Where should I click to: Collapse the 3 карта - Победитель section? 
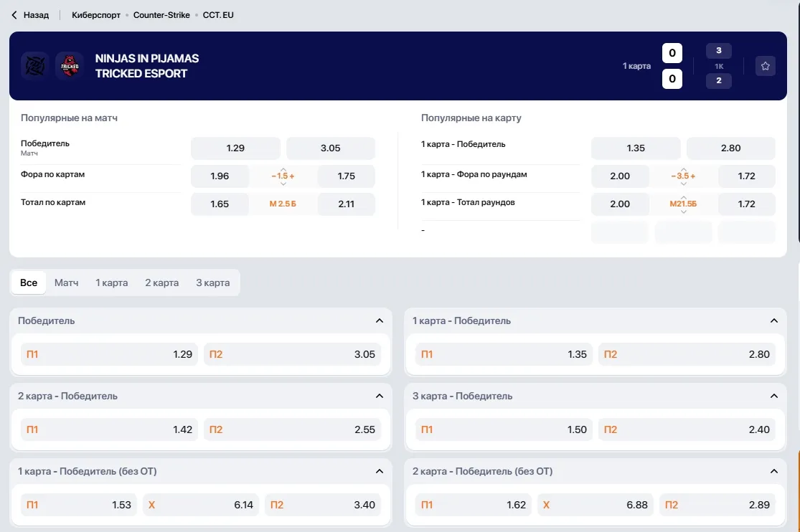[x=774, y=396]
